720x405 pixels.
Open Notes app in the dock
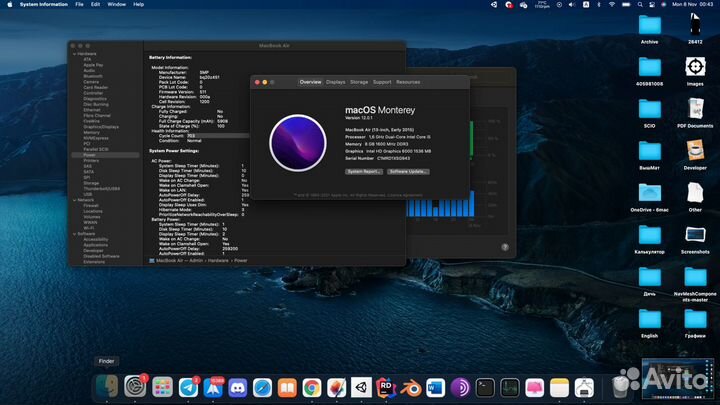[559, 388]
